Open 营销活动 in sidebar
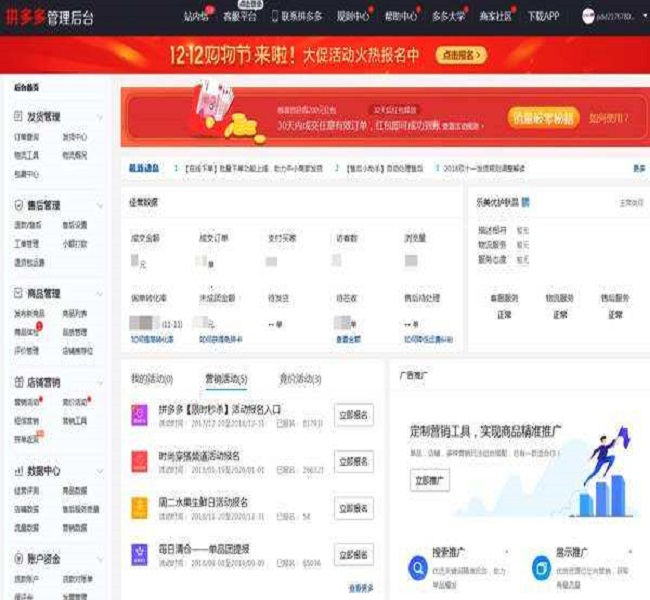This screenshot has width=650, height=600. tap(27, 403)
